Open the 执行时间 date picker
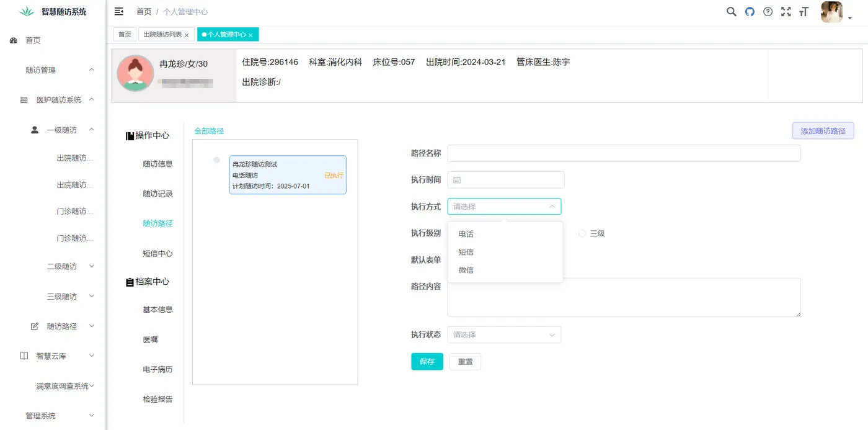Screen dimensions: 868x430 click(505, 179)
